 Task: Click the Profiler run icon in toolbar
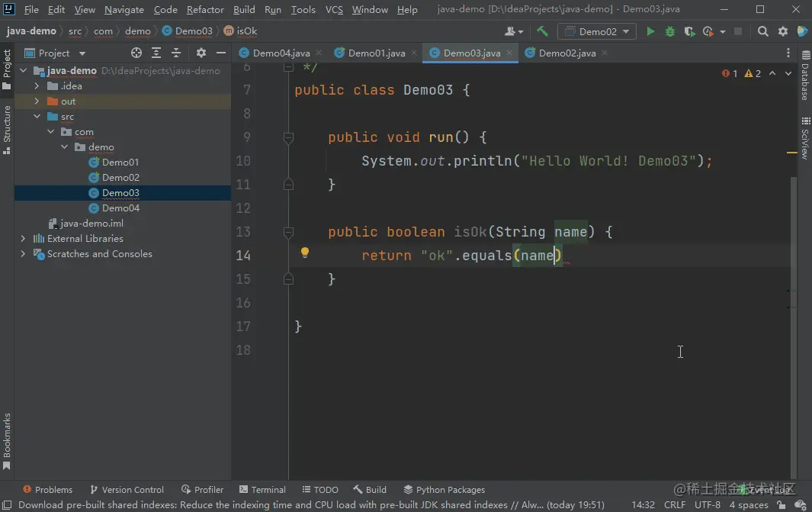[x=708, y=31]
